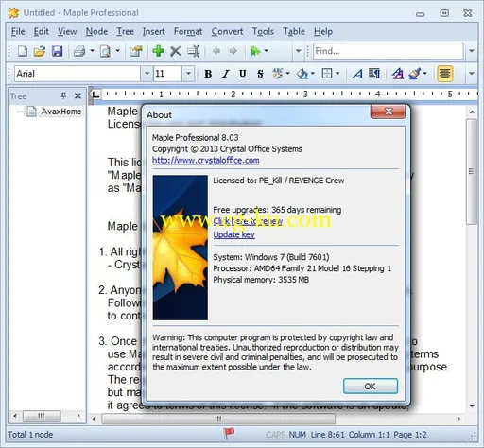Click the Tree panel horizontal scrollbar thumb
The width and height of the screenshot is (484, 448).
pos(42,416)
